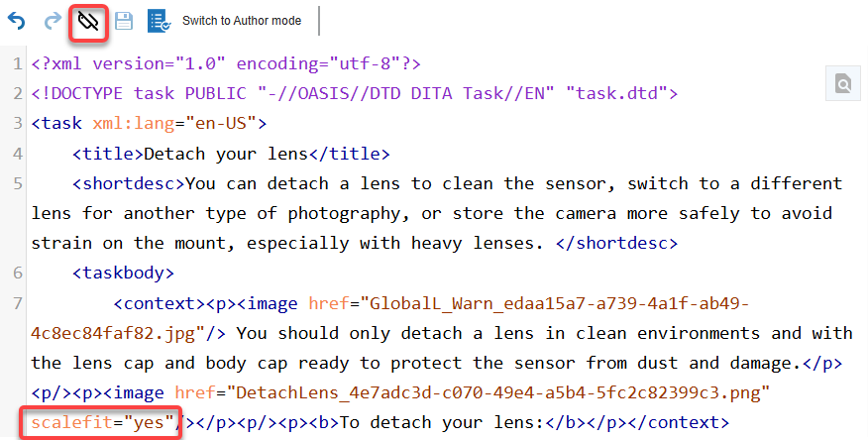
Task: Select line number 1 in the gutter
Action: pos(20,64)
